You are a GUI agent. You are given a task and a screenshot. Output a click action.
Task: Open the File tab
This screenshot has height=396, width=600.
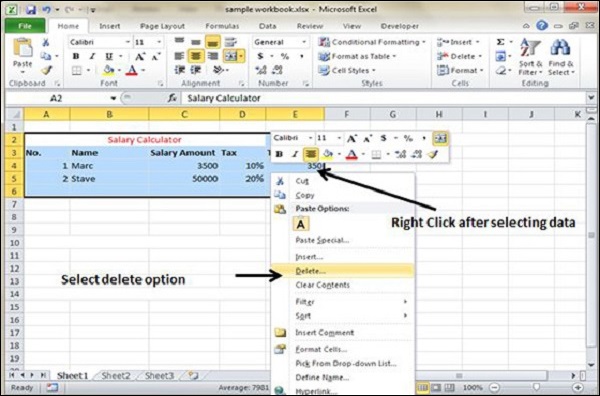coord(25,26)
